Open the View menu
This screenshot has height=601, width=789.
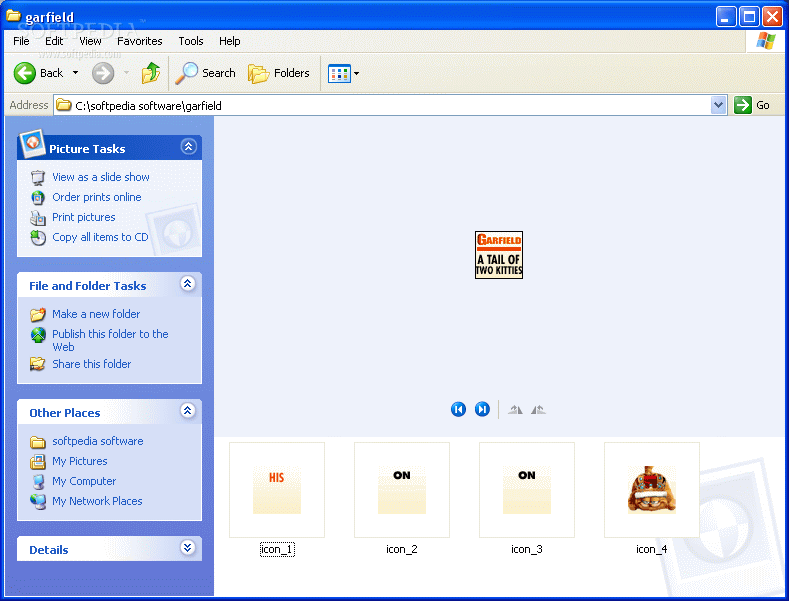[x=90, y=41]
